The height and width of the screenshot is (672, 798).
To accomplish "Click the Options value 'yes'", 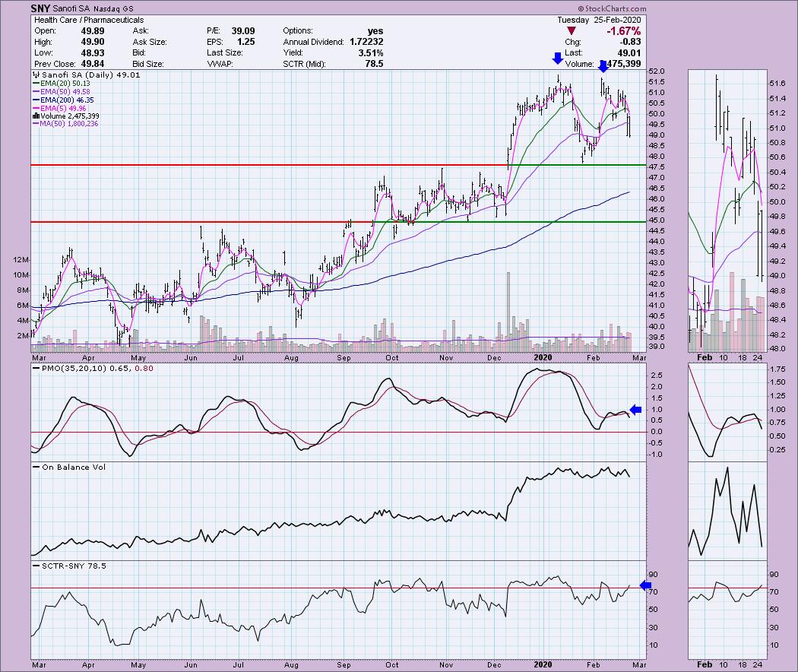I will pyautogui.click(x=375, y=31).
